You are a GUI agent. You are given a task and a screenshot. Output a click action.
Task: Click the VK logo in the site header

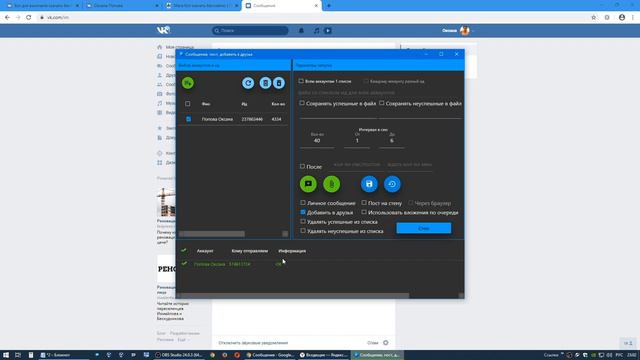pyautogui.click(x=163, y=30)
